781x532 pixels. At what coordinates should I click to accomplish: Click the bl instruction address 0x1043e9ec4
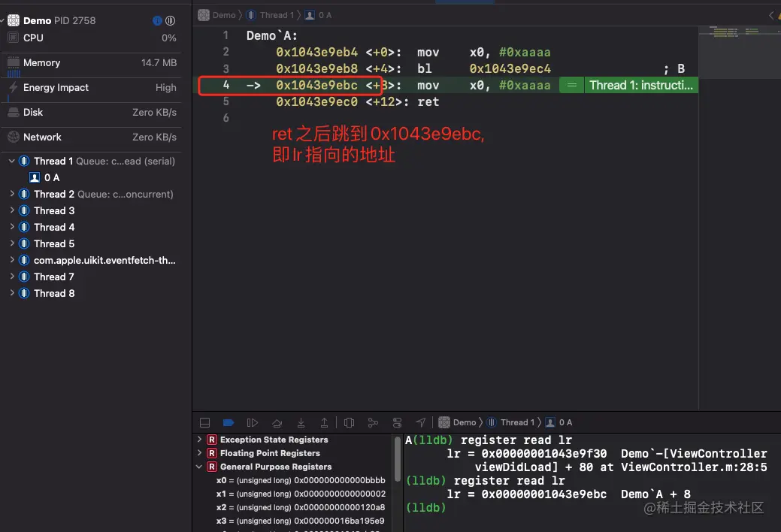click(x=510, y=68)
